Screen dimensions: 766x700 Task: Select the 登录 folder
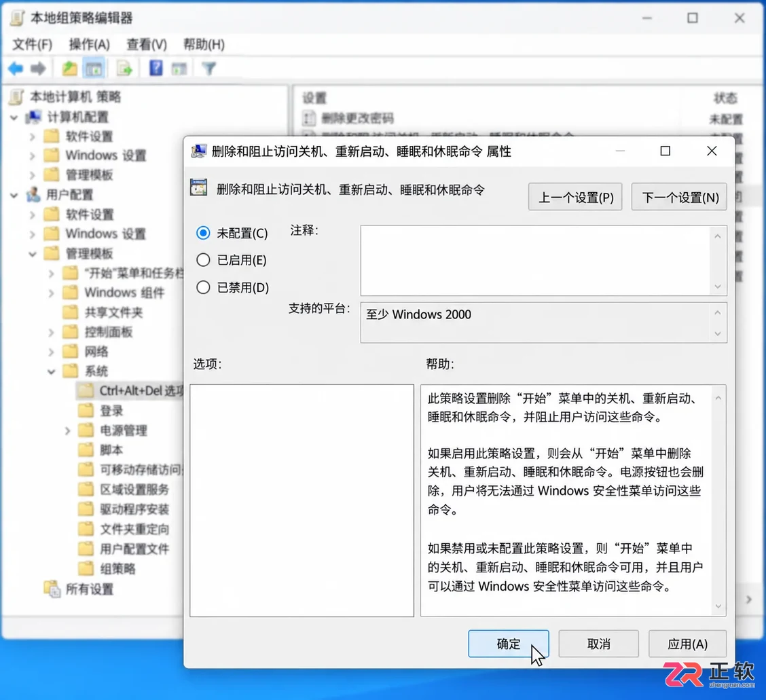[x=111, y=411]
